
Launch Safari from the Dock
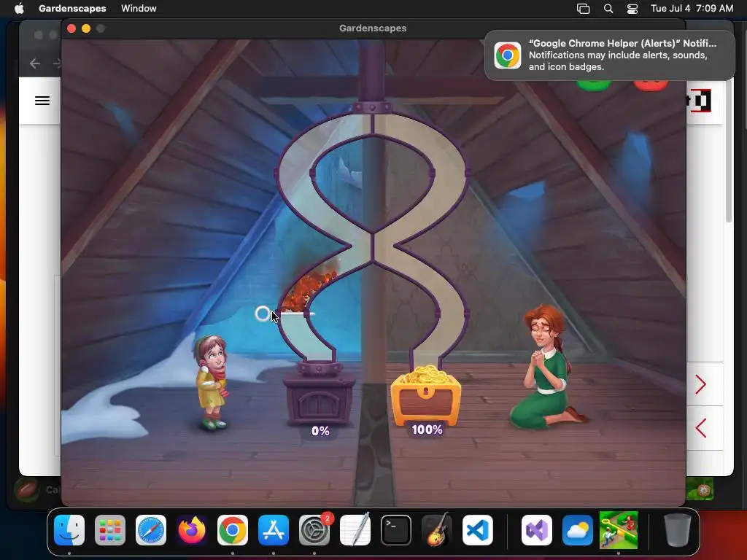tap(151, 529)
